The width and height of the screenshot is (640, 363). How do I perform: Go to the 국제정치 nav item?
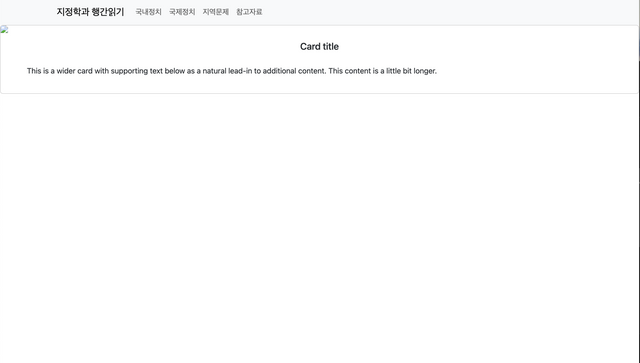pos(182,12)
